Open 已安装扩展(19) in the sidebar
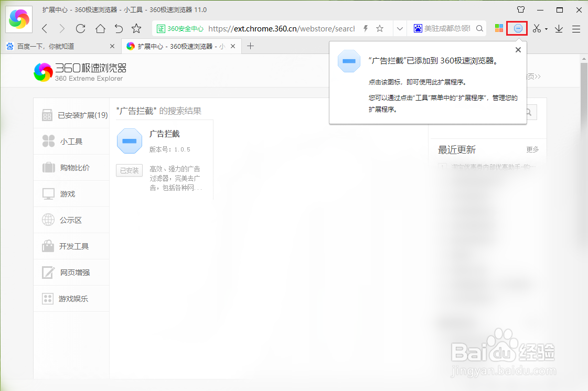588x391 pixels. click(x=71, y=115)
